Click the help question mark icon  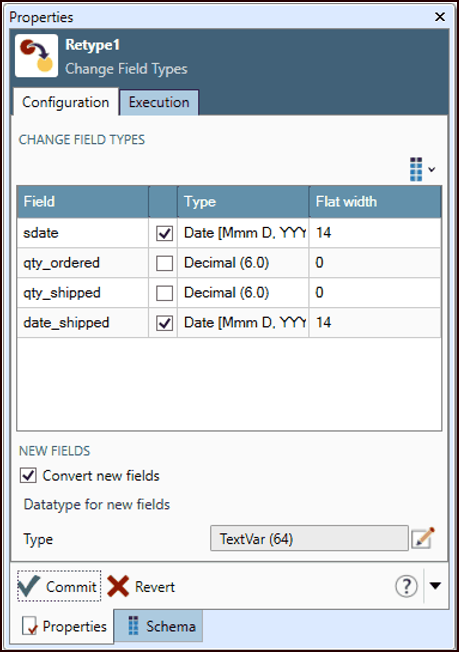406,586
